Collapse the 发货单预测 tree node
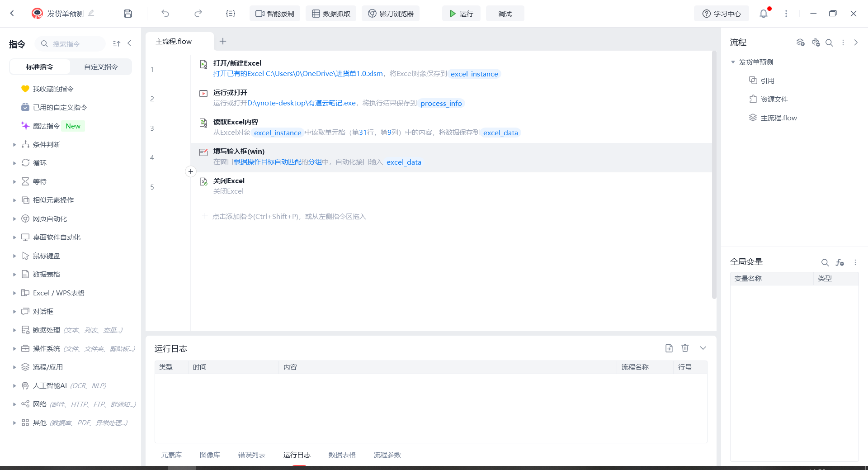Image resolution: width=868 pixels, height=470 pixels. click(x=733, y=62)
